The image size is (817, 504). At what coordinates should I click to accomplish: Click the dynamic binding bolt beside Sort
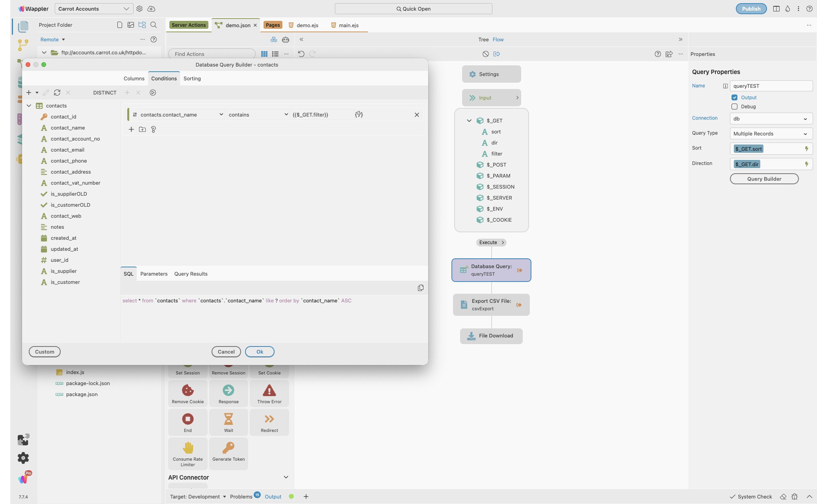[x=806, y=149]
